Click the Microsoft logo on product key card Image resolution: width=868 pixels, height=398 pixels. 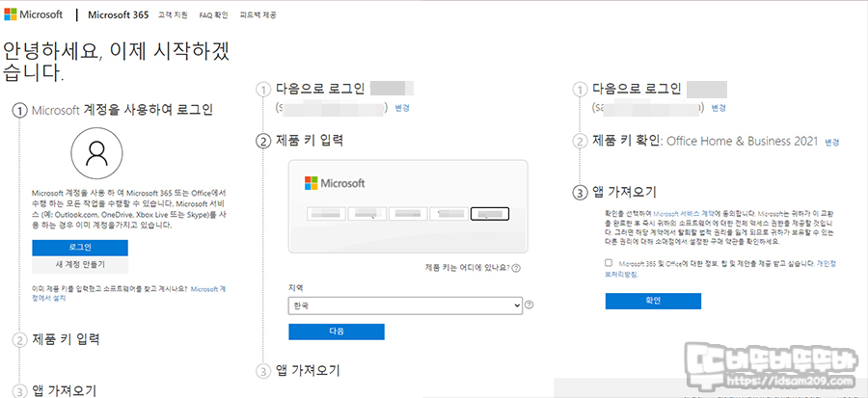click(x=335, y=183)
